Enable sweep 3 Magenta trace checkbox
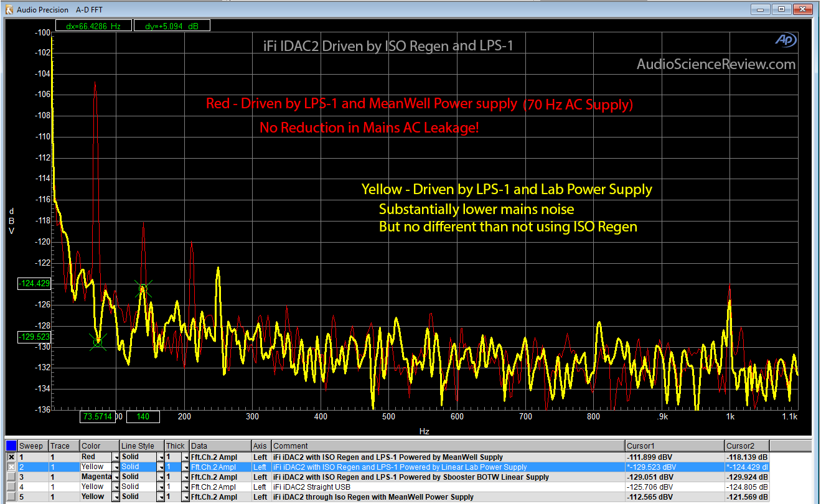Image resolution: width=821 pixels, height=504 pixels. click(11, 477)
